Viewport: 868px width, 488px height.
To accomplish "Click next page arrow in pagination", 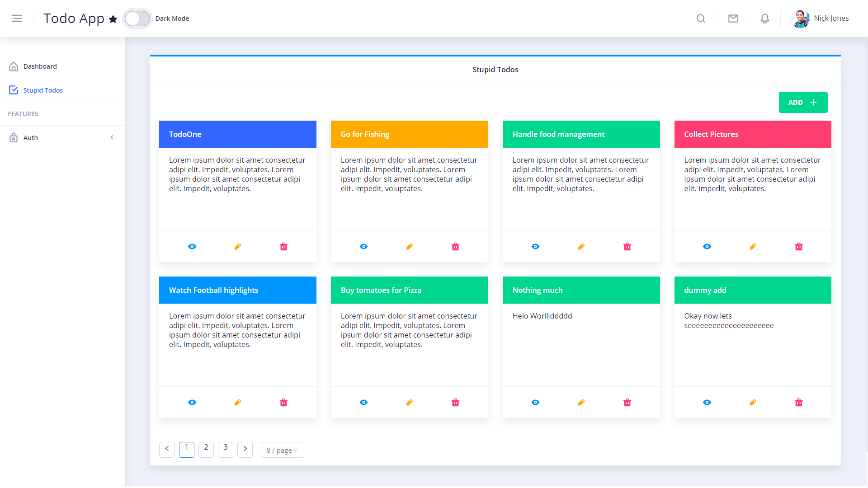I will point(245,450).
